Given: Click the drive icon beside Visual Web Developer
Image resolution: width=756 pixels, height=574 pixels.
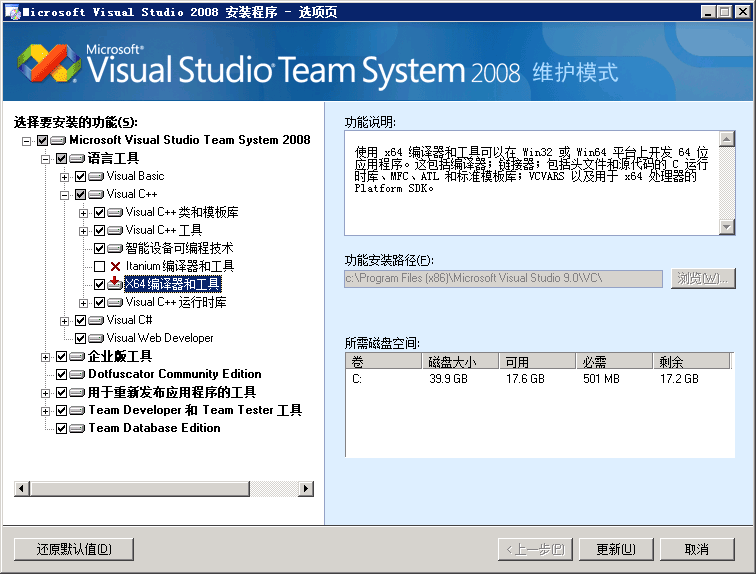Looking at the screenshot, I should (96, 338).
